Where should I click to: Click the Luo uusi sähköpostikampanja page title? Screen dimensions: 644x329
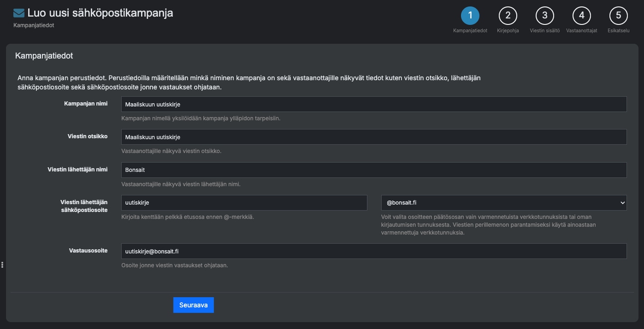tap(100, 13)
